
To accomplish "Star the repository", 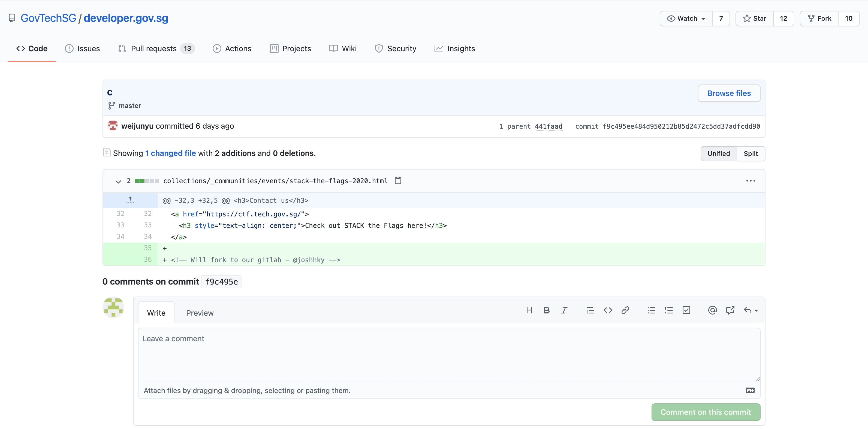I will pos(754,19).
